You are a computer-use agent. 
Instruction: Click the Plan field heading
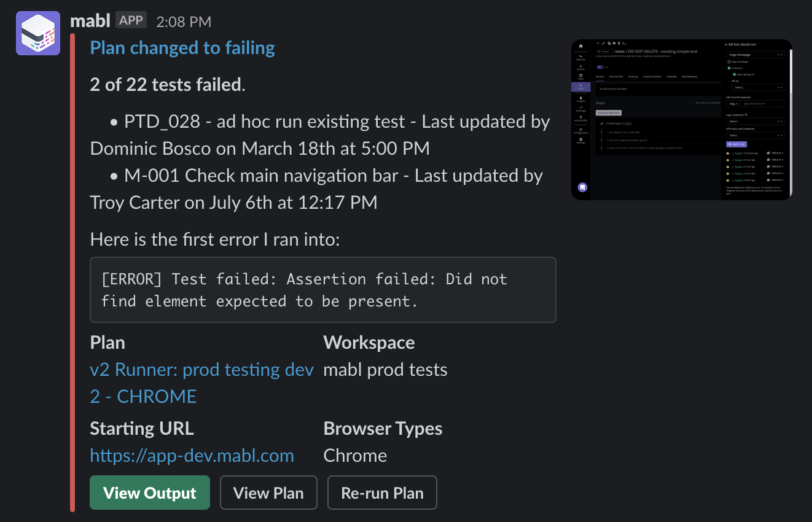(107, 343)
